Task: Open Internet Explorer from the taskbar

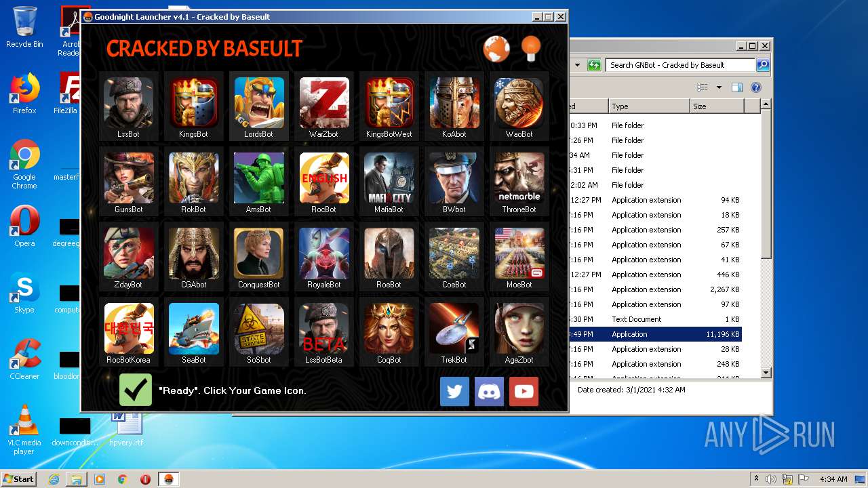Action: (54, 479)
